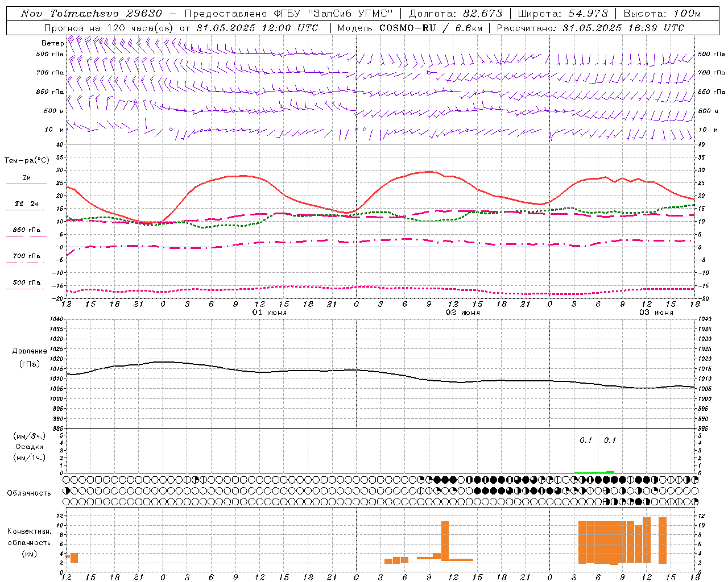This screenshot has width=728, height=582.
Task: Click the (мм/1ч.) precipitation unit label
Action: pyautogui.click(x=30, y=458)
